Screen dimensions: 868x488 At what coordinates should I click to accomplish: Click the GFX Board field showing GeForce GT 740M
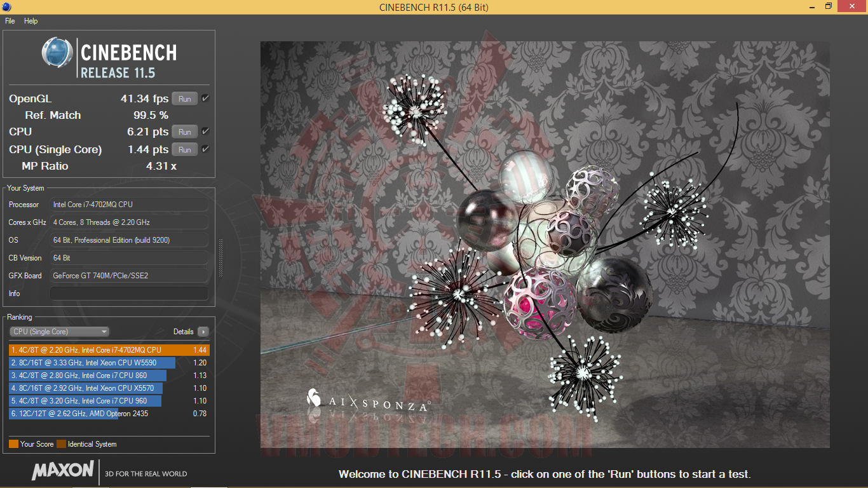(129, 276)
